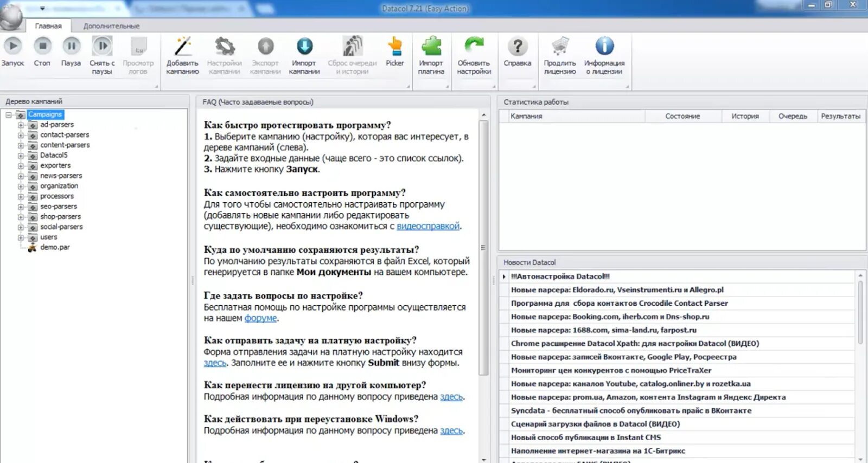Select the seo-parsers tree item
Screen dimensions: 868x463
coord(59,207)
